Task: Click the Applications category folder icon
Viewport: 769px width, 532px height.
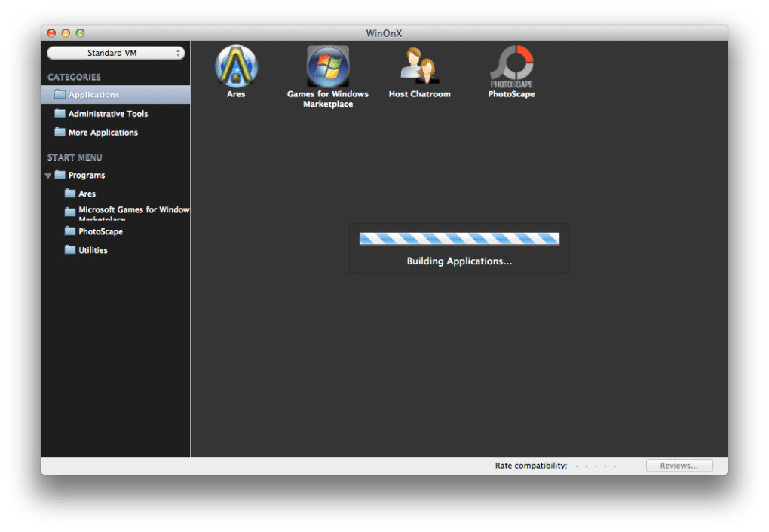Action: tap(60, 94)
